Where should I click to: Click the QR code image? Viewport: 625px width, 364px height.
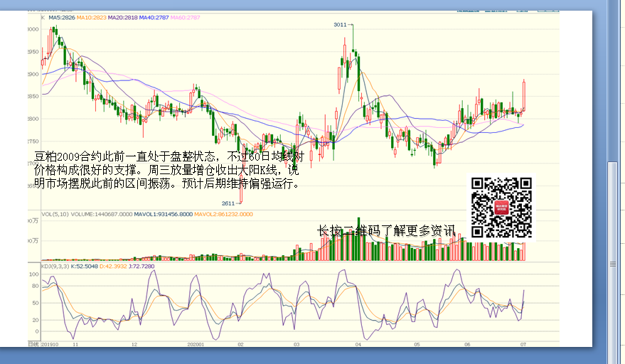coord(501,207)
